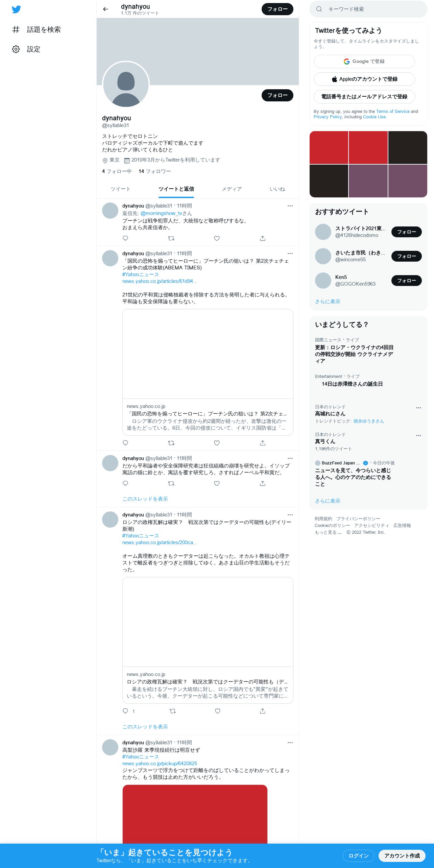Like the プーチンは戦争犯罪人だ tweet
The height and width of the screenshot is (868, 434).
click(x=217, y=238)
